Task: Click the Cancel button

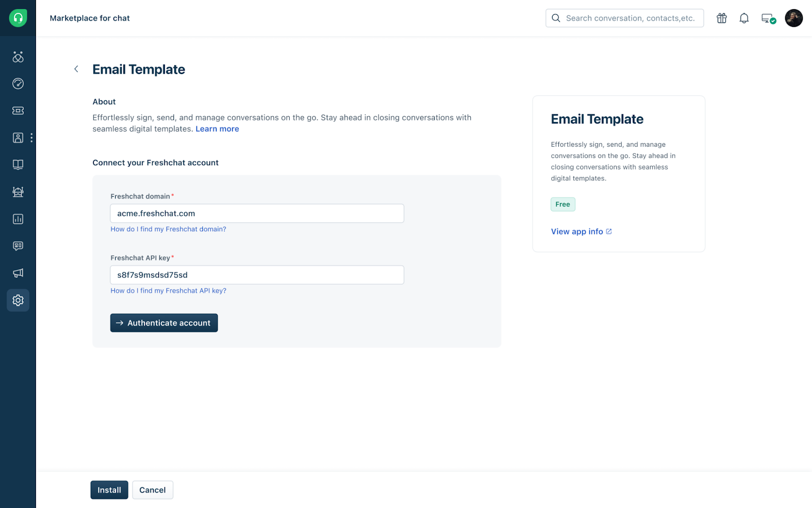Action: (x=153, y=490)
